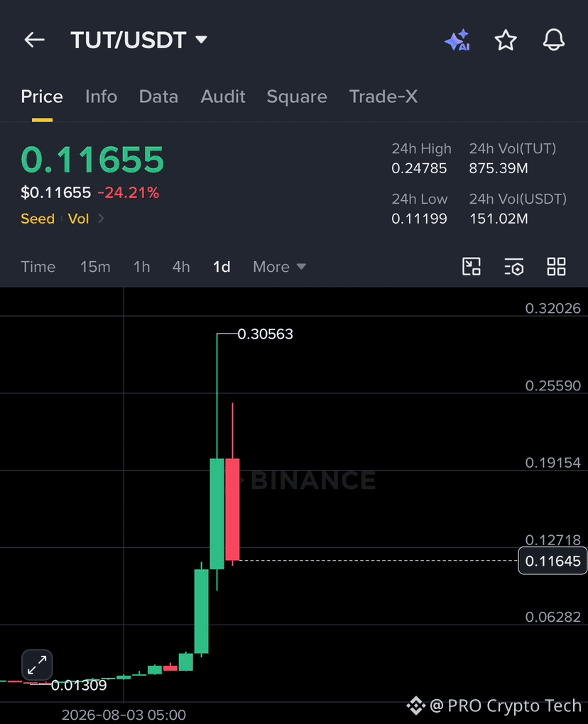Select the 1h interval
Image resolution: width=588 pixels, height=724 pixels.
click(x=141, y=267)
